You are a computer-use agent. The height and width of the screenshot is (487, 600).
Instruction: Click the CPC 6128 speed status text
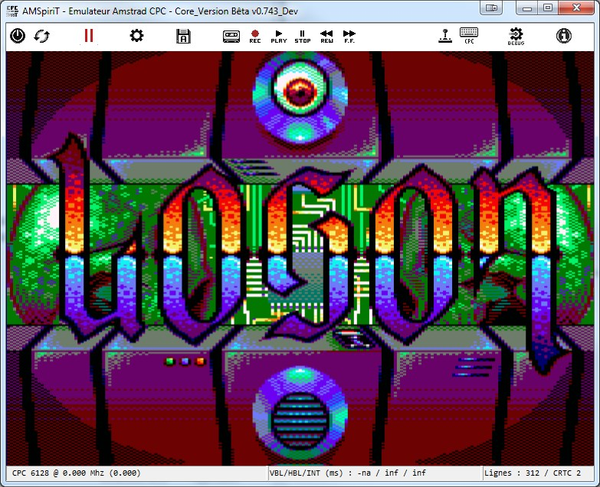point(77,473)
